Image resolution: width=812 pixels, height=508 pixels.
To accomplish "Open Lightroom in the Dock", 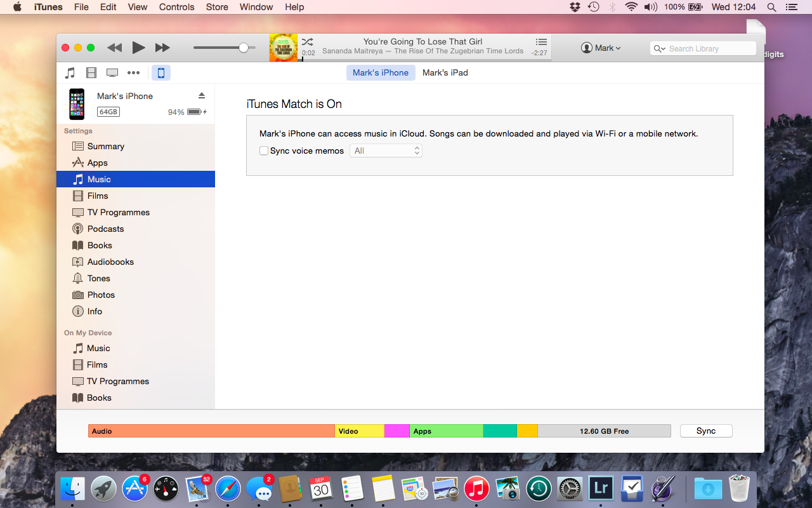I will pos(601,488).
